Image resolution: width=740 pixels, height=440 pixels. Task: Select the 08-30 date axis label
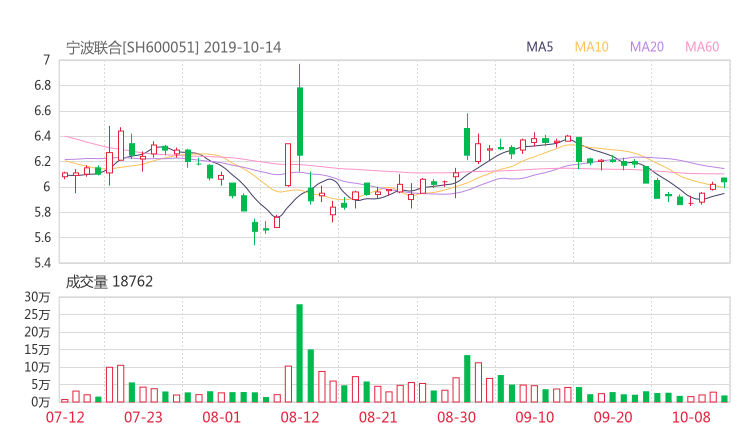(x=456, y=417)
